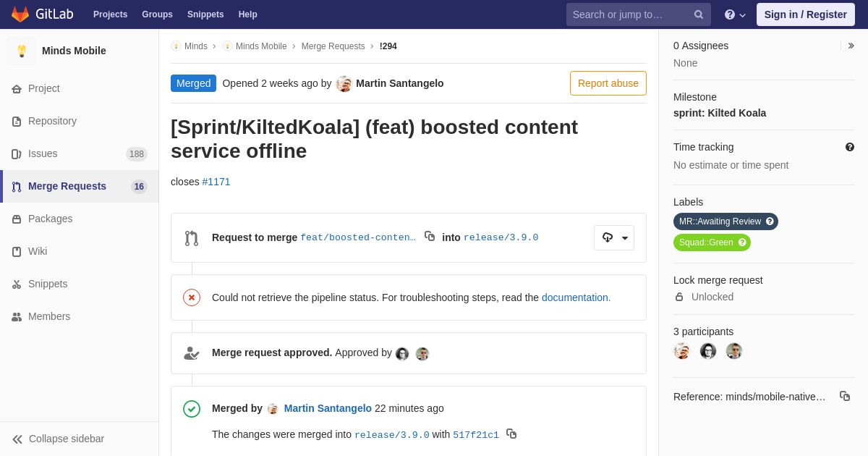Viewport: 868px width, 456px height.
Task: Click the Issues count badge 188
Action: (137, 154)
